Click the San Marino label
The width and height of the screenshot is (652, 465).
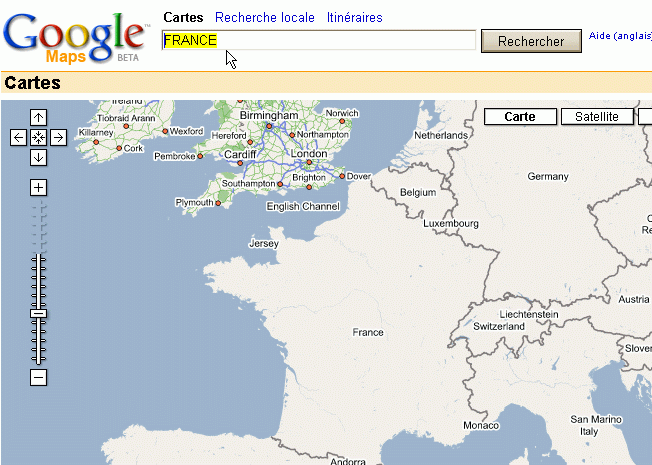[x=596, y=419]
